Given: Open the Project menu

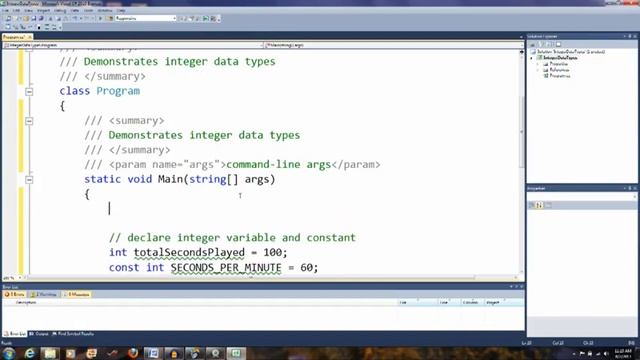Looking at the screenshot, I should point(43,10).
